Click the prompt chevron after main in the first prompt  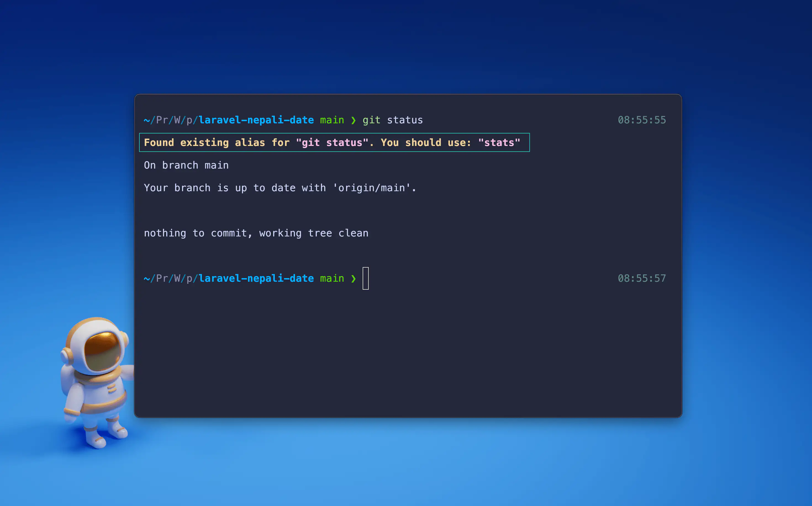pyautogui.click(x=353, y=120)
